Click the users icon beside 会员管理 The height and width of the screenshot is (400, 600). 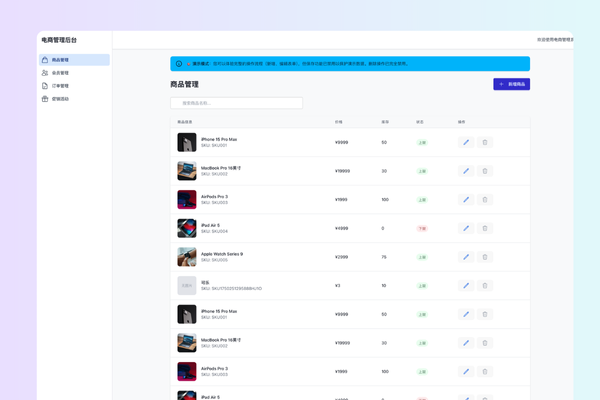45,73
